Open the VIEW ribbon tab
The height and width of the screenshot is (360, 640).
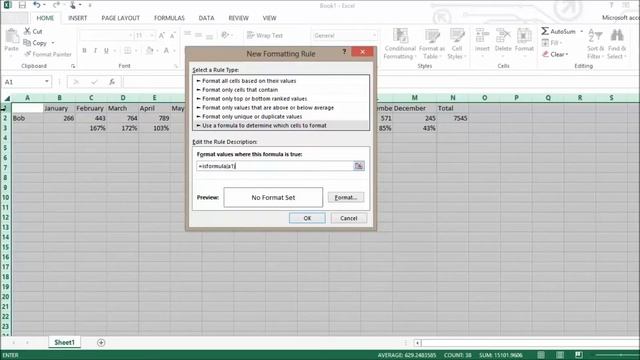(x=269, y=18)
